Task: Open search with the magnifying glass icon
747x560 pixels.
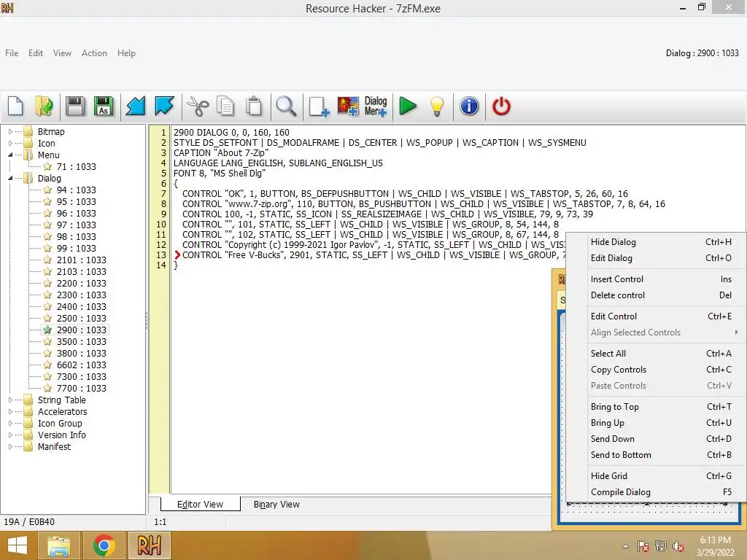Action: 286,106
